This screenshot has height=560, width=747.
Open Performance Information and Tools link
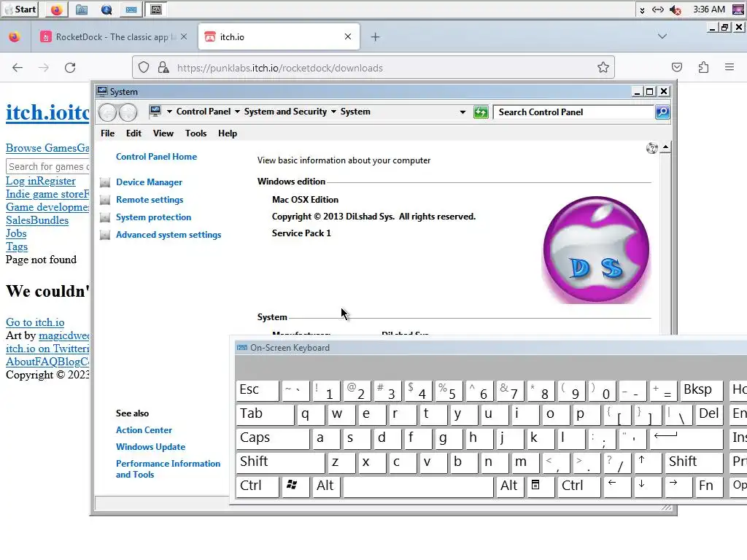coord(169,469)
